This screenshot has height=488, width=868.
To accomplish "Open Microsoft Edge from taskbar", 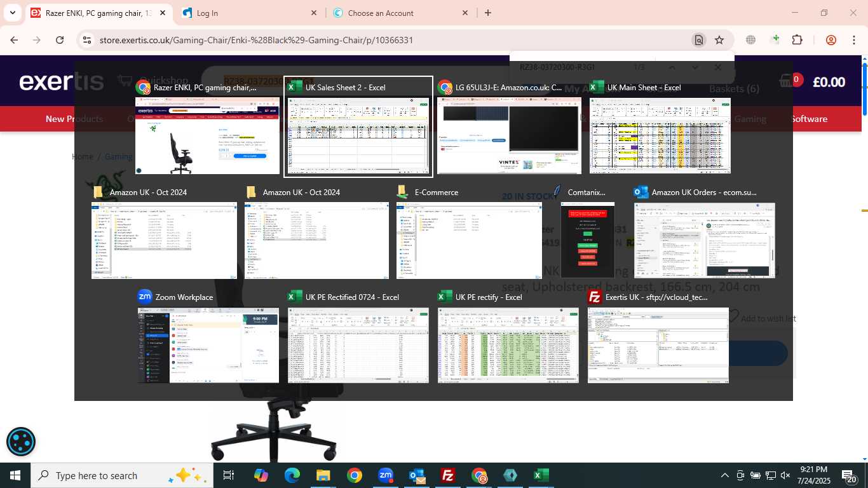I will [x=292, y=475].
